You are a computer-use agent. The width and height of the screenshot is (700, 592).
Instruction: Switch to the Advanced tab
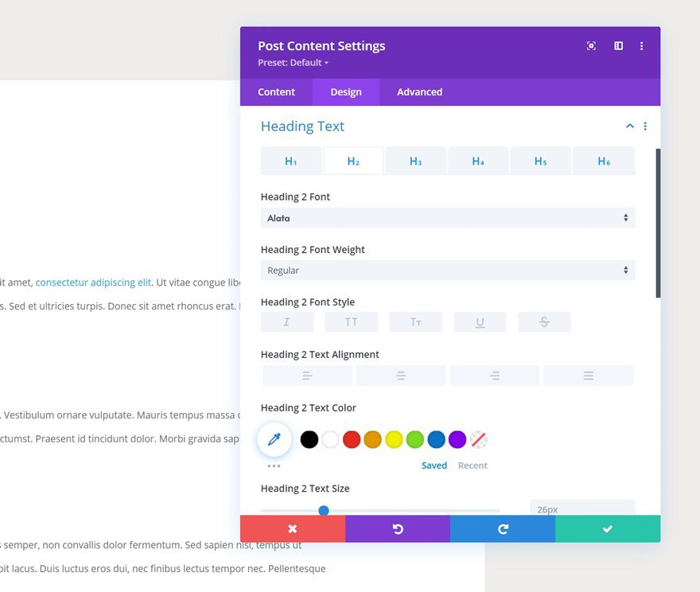click(418, 92)
